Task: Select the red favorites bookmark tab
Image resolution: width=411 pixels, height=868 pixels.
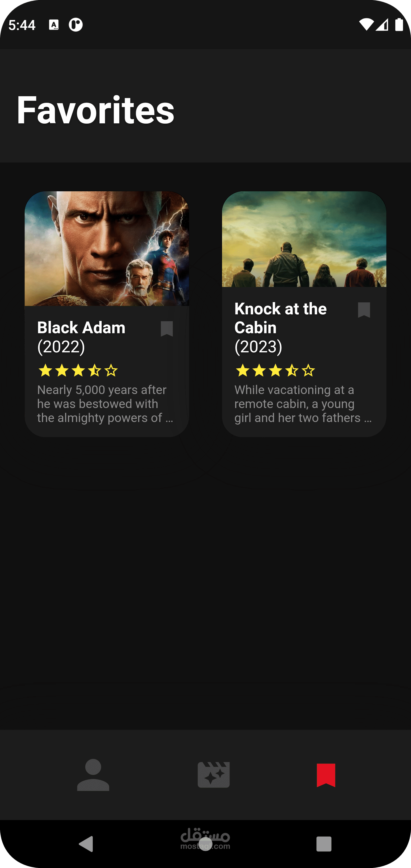Action: click(x=326, y=775)
